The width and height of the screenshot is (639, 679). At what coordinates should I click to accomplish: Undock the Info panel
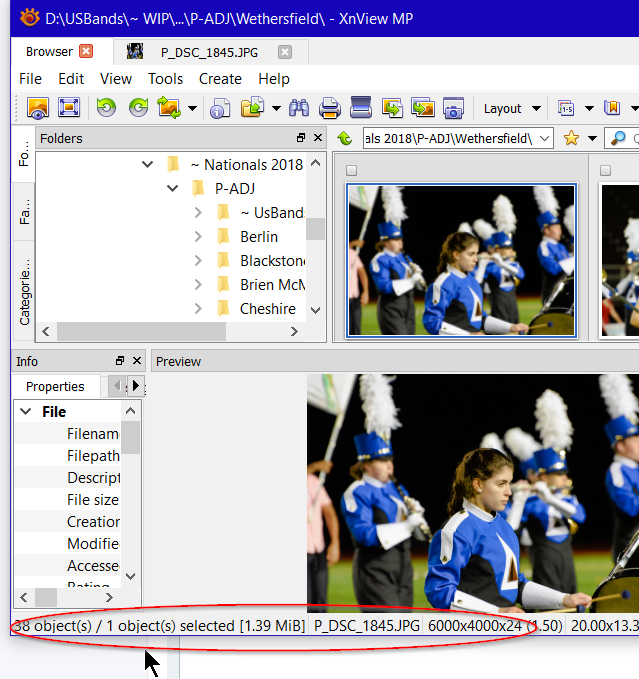point(120,360)
